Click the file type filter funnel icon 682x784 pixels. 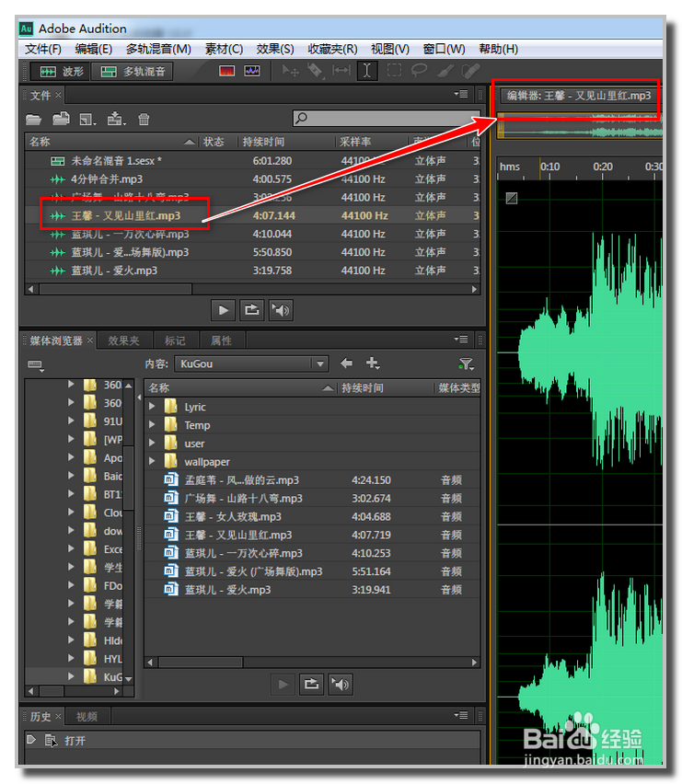[x=466, y=364]
